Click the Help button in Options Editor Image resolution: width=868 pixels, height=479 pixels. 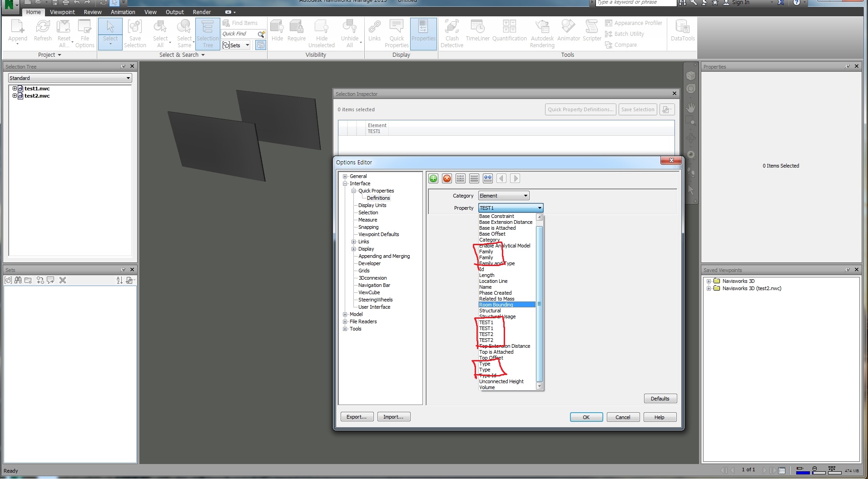[660, 417]
